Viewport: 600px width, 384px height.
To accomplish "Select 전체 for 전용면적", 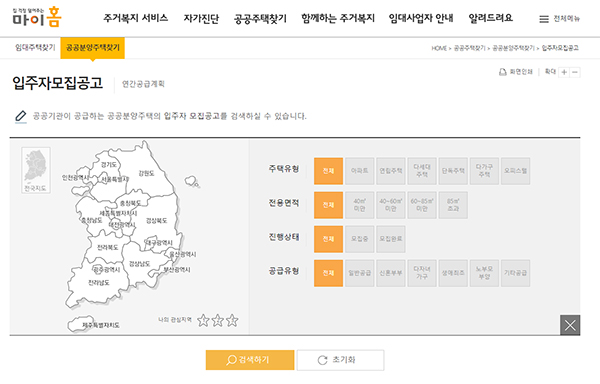I will 328,205.
